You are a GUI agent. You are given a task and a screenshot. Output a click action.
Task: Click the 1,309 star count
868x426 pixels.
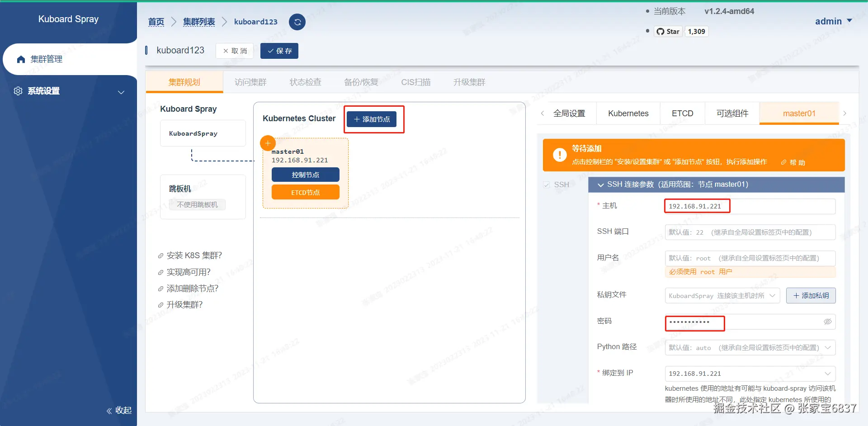pos(697,31)
